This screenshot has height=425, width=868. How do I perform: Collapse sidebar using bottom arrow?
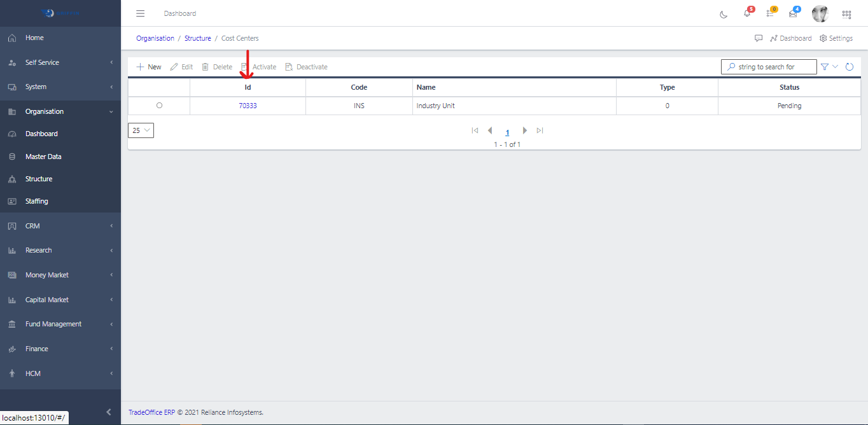pos(108,412)
